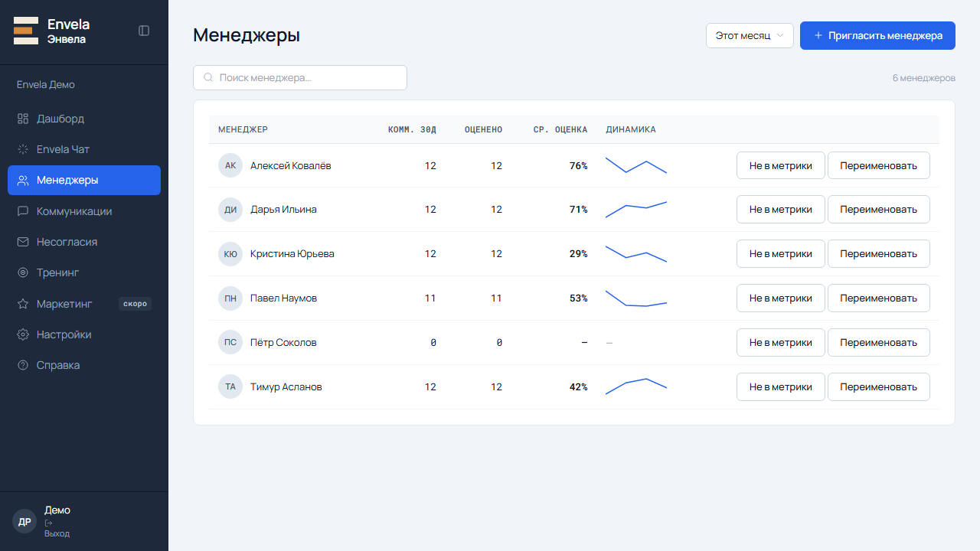Screen dimensions: 980x551
Task: Click Переименовать for Дарья Ильина
Action: (x=878, y=210)
